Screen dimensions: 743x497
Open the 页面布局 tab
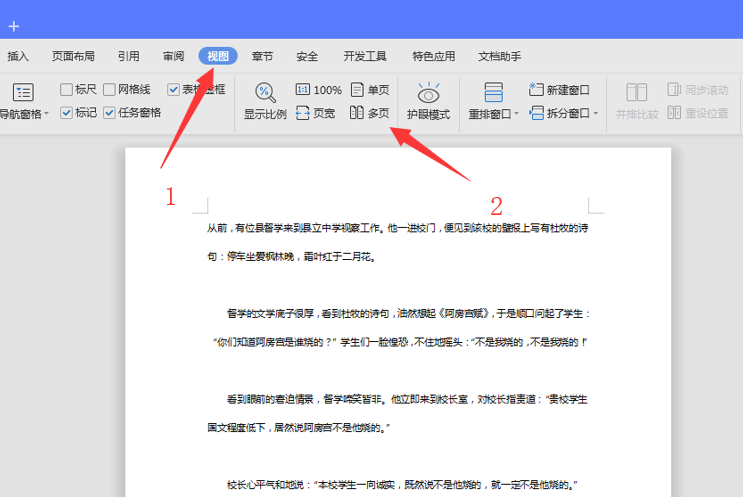pos(73,56)
